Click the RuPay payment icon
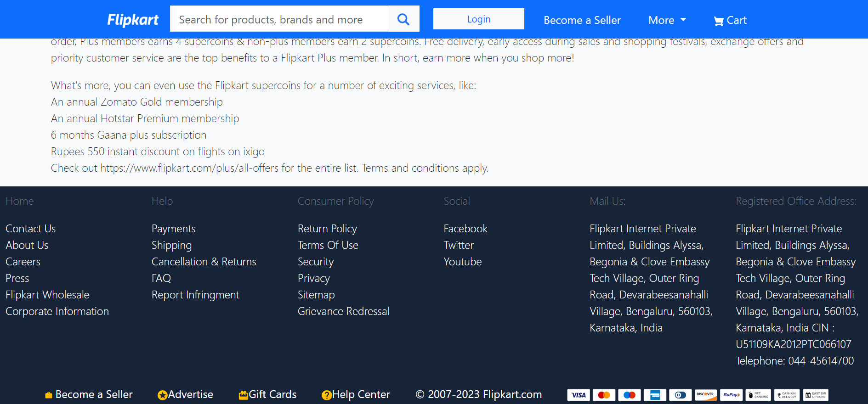Viewport: 868px width, 404px height. click(x=731, y=395)
